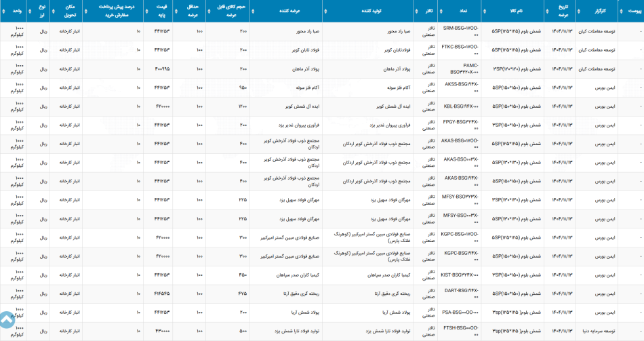Click producer cell کیمیا کاران صدر سپاهان
This screenshot has width=644, height=341.
click(388, 275)
